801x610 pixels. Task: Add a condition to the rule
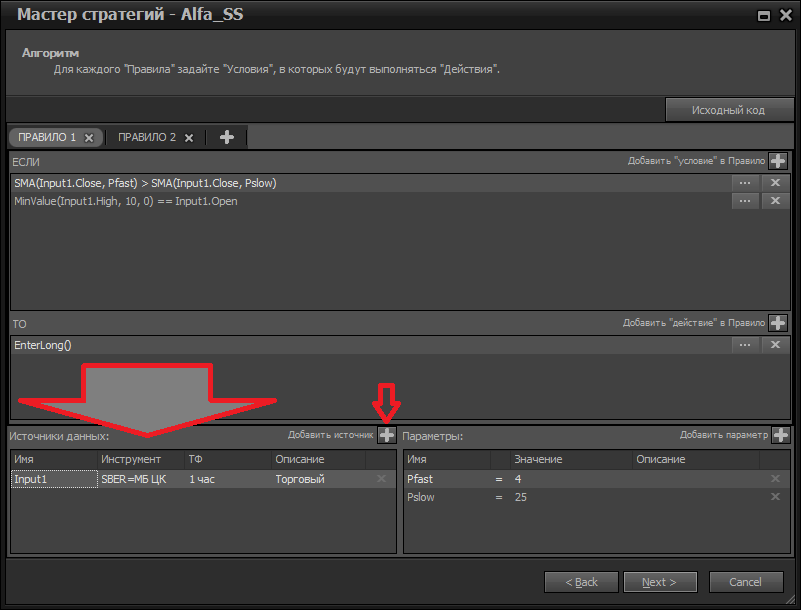click(777, 160)
